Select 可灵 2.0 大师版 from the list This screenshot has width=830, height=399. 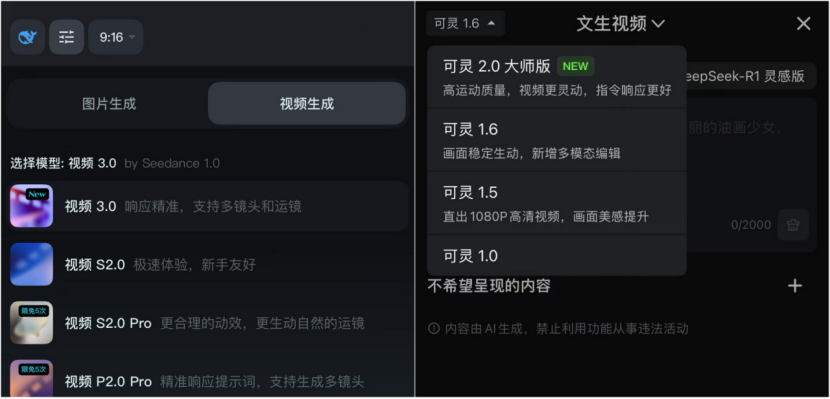click(557, 77)
